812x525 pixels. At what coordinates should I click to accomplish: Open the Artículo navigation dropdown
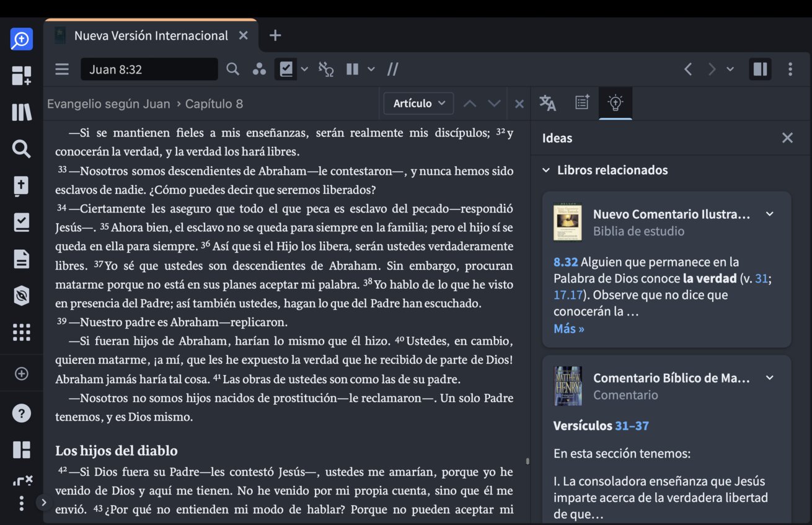(x=418, y=104)
